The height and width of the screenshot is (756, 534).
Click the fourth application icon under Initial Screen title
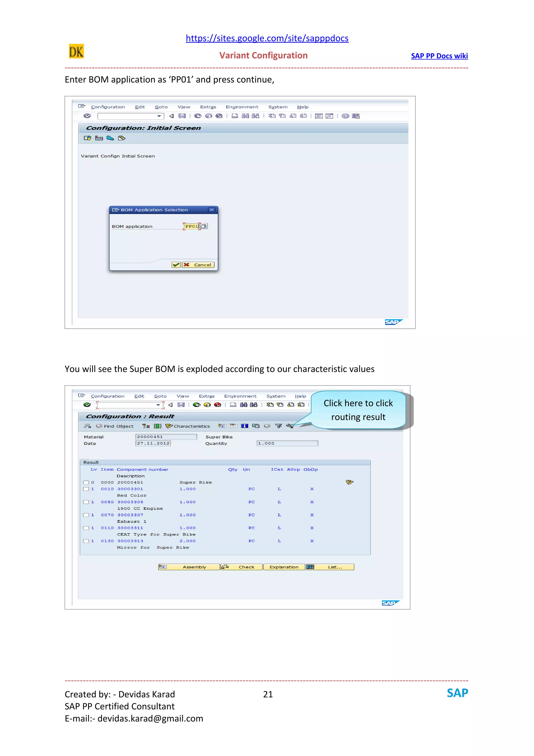click(x=122, y=138)
